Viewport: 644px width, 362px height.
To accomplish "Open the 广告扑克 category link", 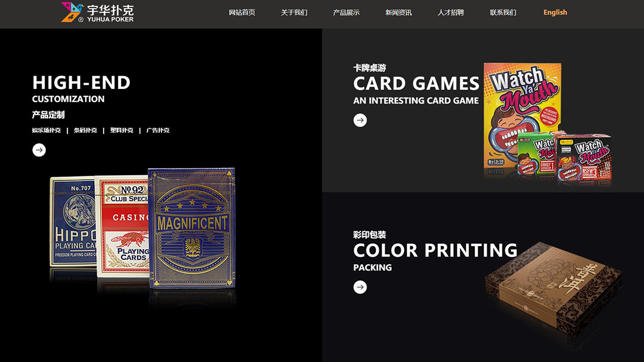I will 157,130.
